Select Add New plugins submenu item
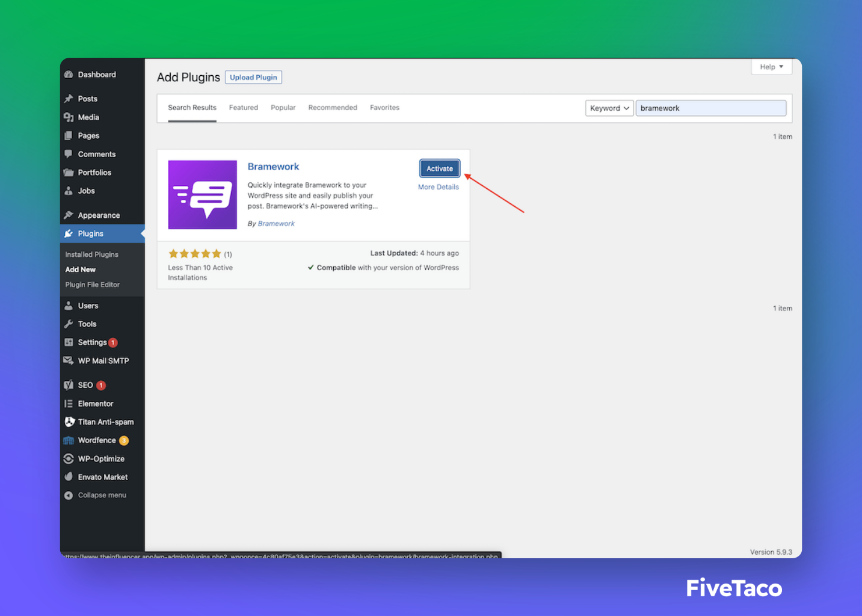Viewport: 862px width, 616px height. (x=81, y=269)
